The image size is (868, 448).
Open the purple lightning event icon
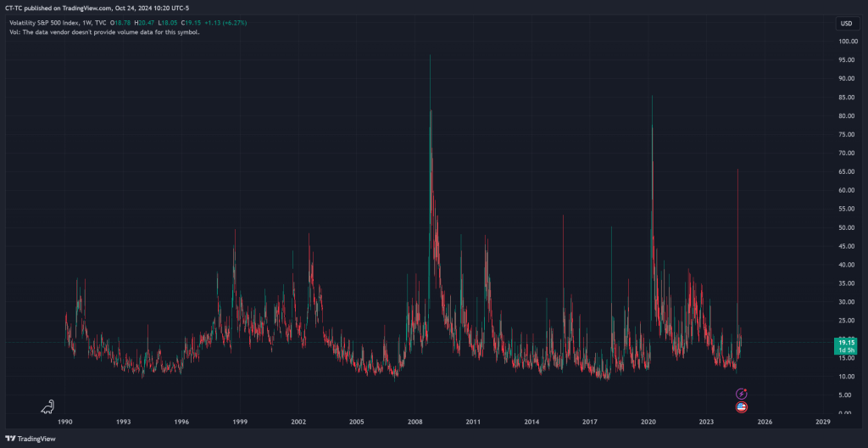tap(742, 394)
